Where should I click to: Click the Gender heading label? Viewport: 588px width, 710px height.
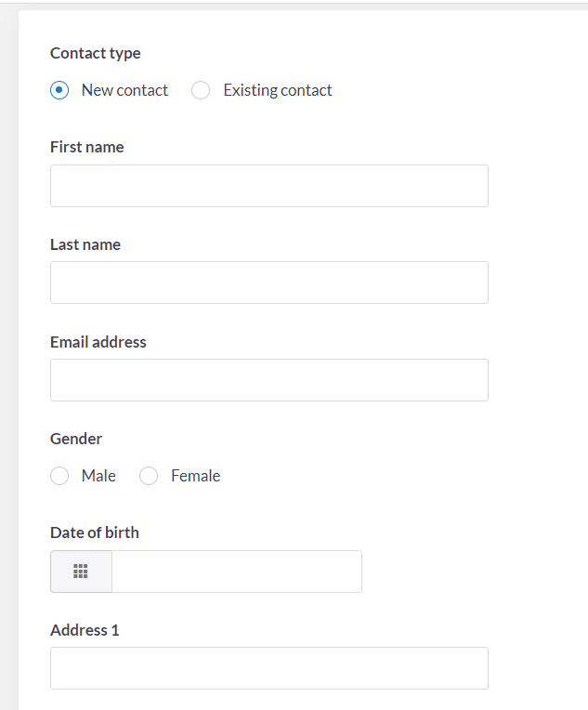pyautogui.click(x=76, y=439)
